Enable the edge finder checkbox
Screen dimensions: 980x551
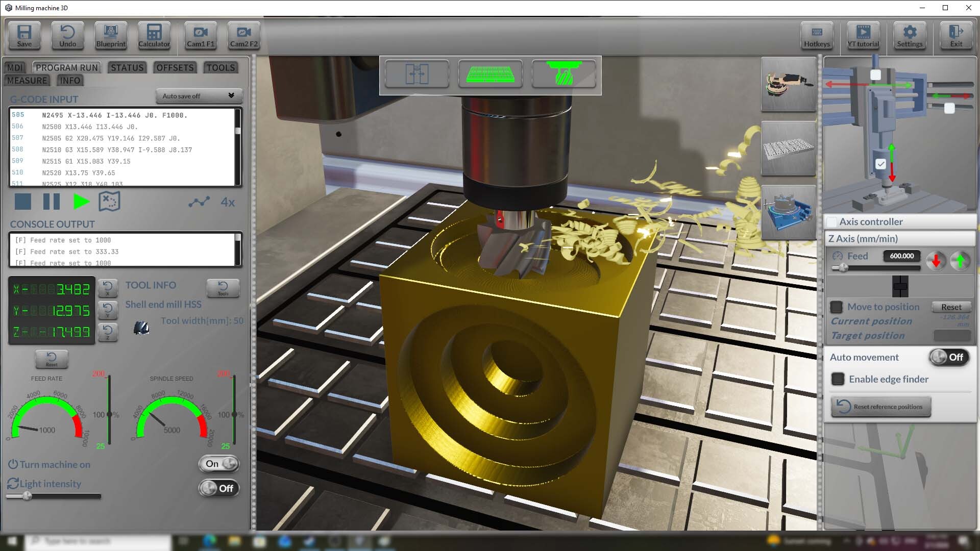[837, 379]
